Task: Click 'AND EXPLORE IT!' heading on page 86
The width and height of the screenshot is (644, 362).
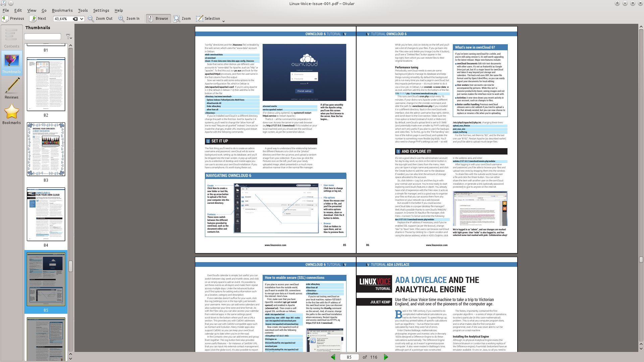Action: tap(416, 152)
